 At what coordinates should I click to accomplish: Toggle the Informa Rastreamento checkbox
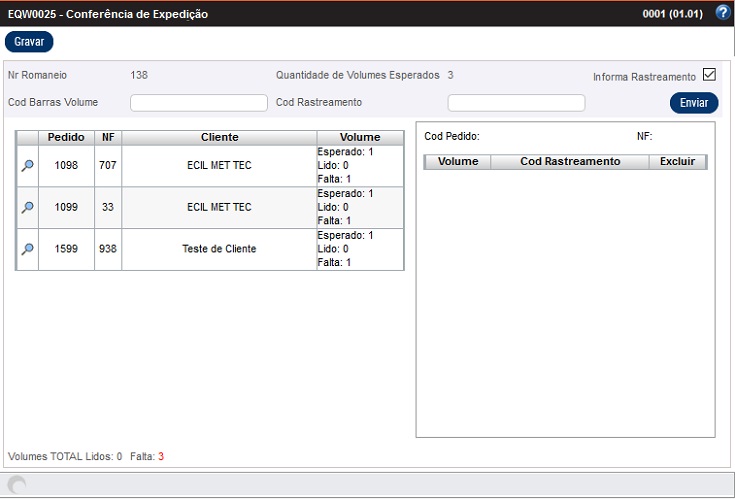click(x=709, y=75)
